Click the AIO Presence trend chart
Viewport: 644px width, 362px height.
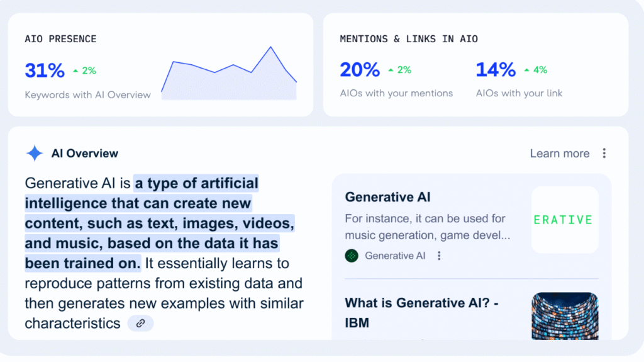pyautogui.click(x=229, y=76)
